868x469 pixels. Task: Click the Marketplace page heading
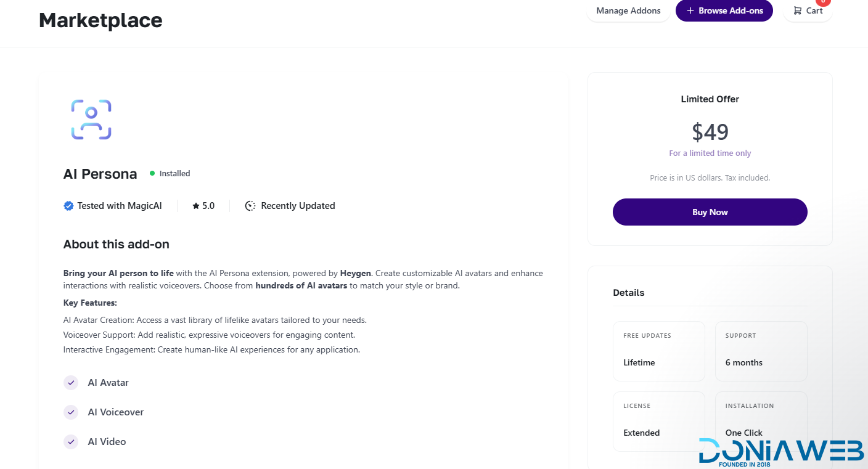100,20
